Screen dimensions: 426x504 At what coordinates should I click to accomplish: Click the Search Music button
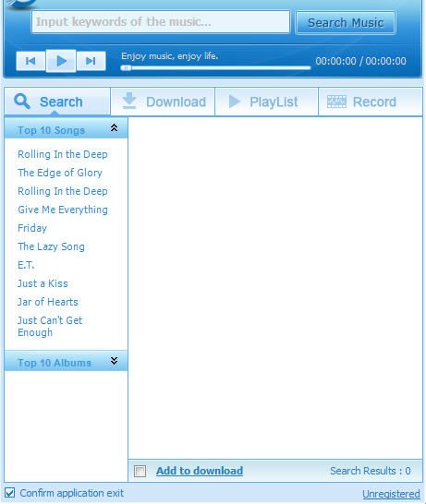pos(346,23)
